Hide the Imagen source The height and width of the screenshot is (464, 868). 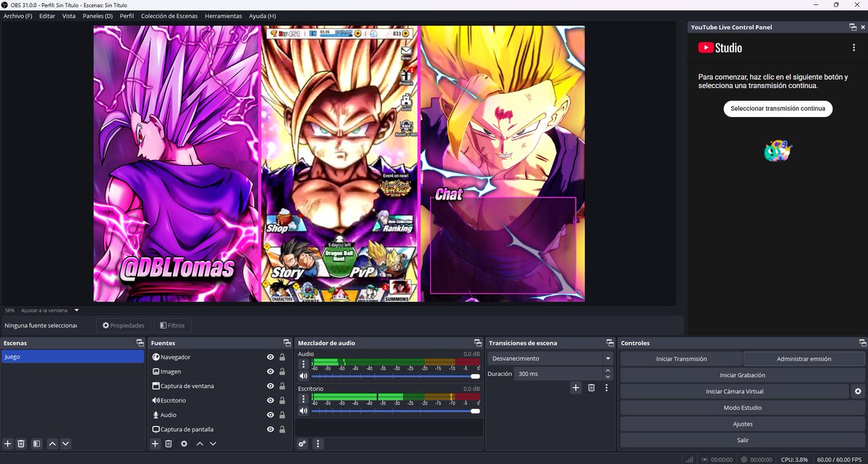coord(271,371)
